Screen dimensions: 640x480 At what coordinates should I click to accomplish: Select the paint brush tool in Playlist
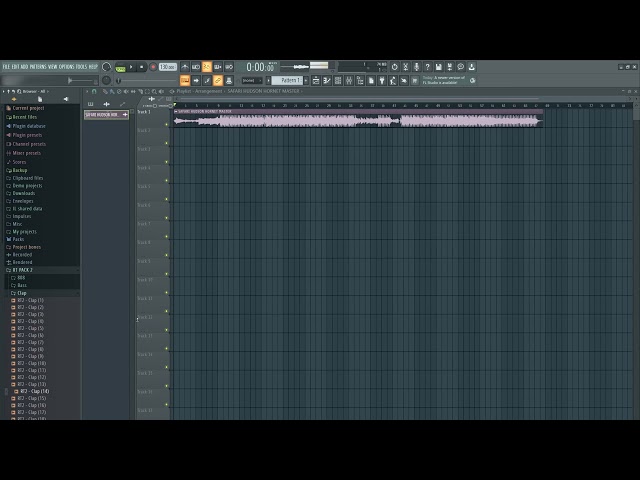tap(112, 91)
